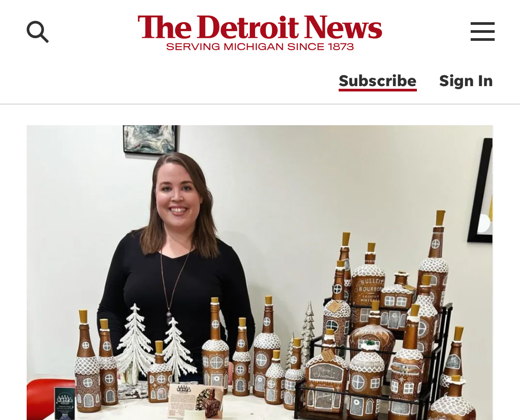Click the abstract painting above the woman
520x420 pixels.
coord(150,139)
